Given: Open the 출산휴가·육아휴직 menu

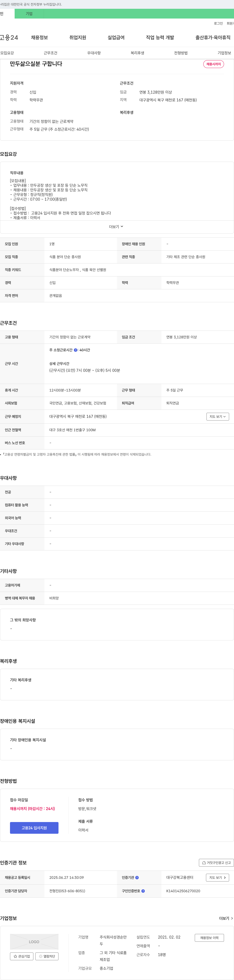Looking at the screenshot, I should tap(213, 38).
